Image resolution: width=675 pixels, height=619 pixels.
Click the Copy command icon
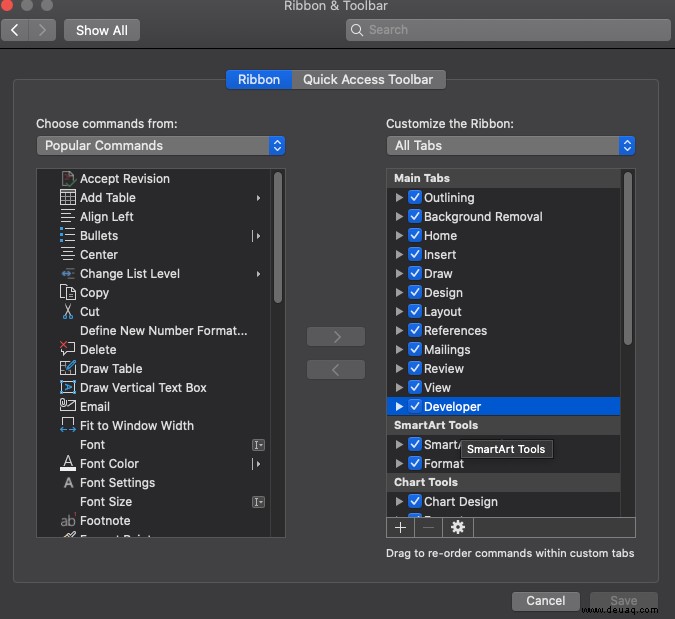click(x=68, y=292)
